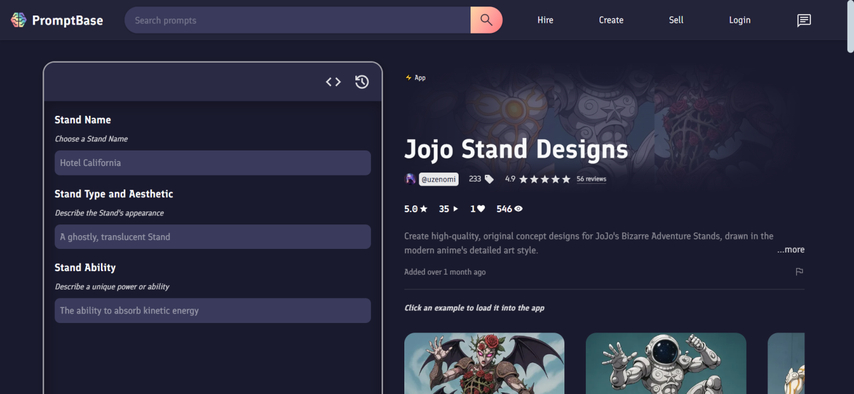Load the rose bat-winged Stand example
Viewport: 854px width, 394px height.
coord(484,363)
